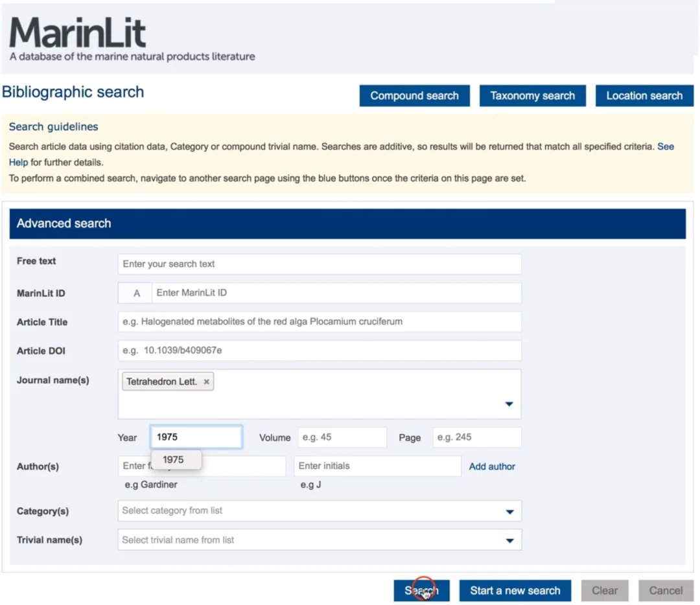Select the Author(s) label
This screenshot has width=700, height=605.
pyautogui.click(x=38, y=466)
